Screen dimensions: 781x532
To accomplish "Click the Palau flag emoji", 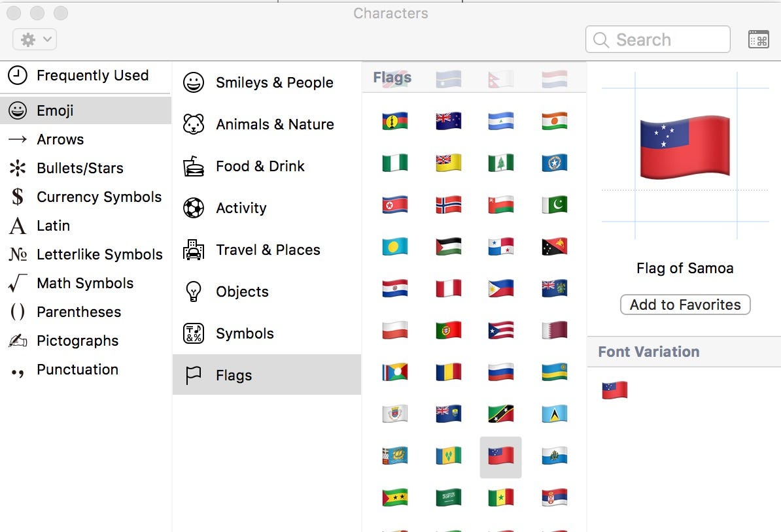I will pyautogui.click(x=395, y=246).
